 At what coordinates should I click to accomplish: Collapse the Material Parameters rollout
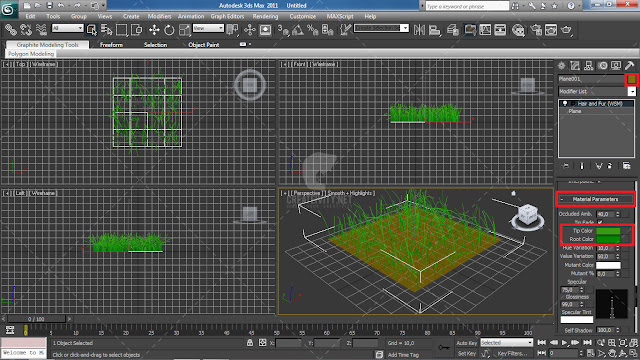[596, 199]
